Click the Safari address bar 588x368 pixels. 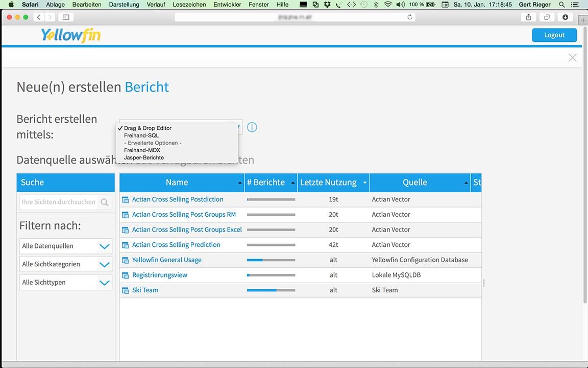tap(295, 17)
